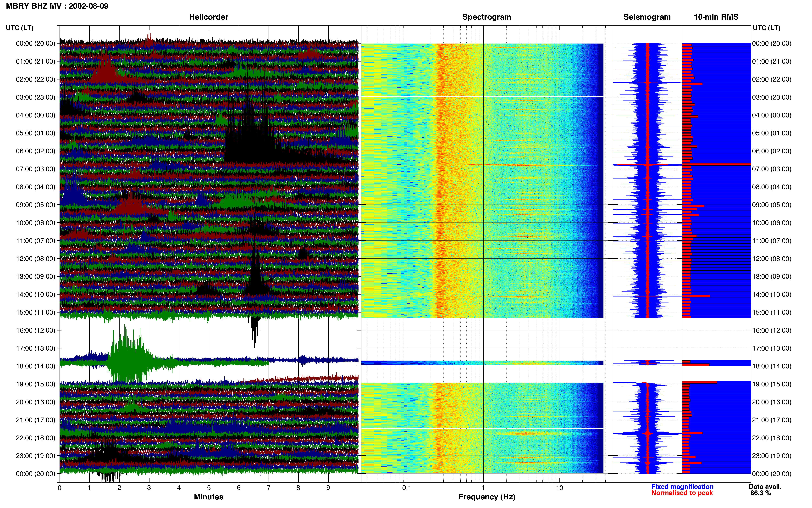Select the "Fixed magnification" legend text
The height and width of the screenshot is (508, 812).
tap(682, 486)
